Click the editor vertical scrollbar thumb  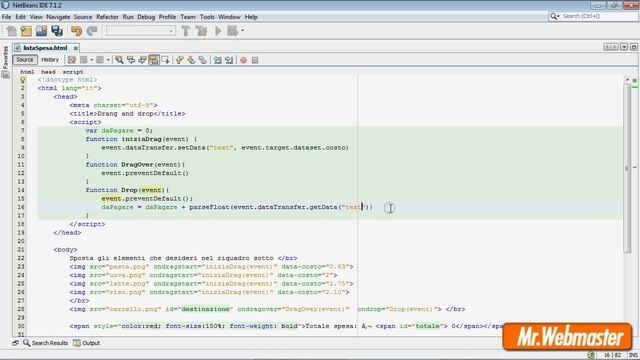[627, 168]
